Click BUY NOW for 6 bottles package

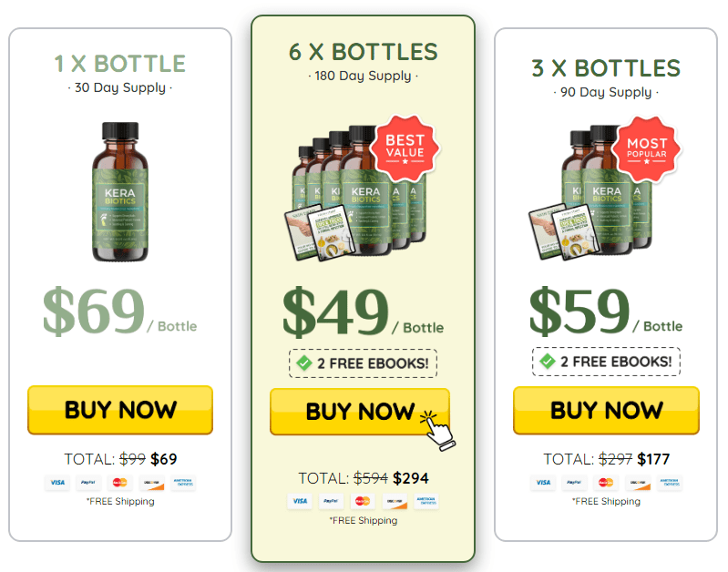click(x=360, y=412)
